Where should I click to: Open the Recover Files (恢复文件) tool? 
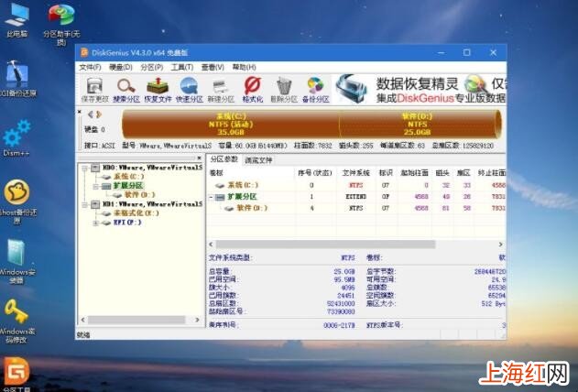coord(158,90)
